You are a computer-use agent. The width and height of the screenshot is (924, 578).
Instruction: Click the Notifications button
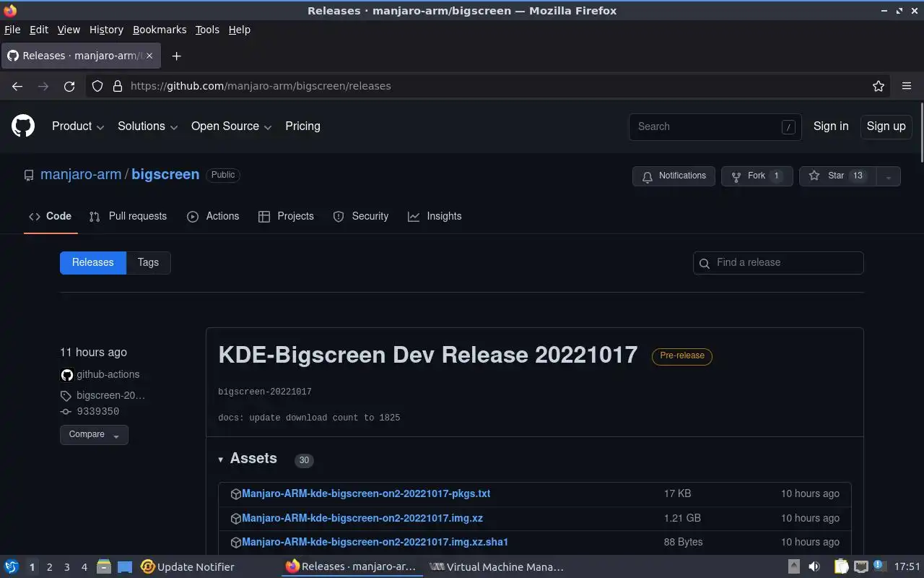click(x=674, y=176)
